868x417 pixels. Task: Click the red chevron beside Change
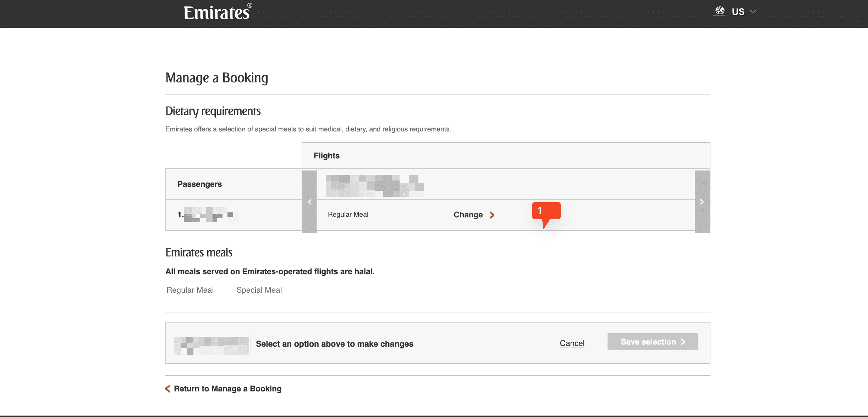491,215
